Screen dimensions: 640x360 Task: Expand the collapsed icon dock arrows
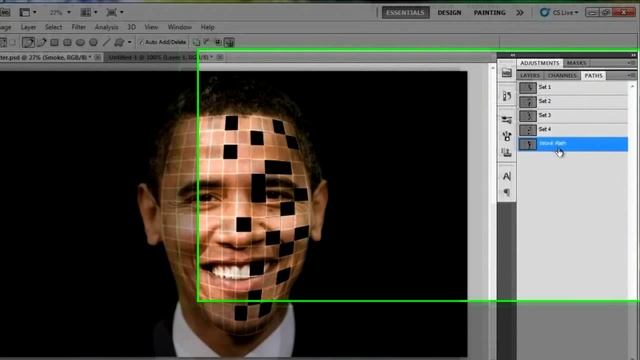(513, 55)
